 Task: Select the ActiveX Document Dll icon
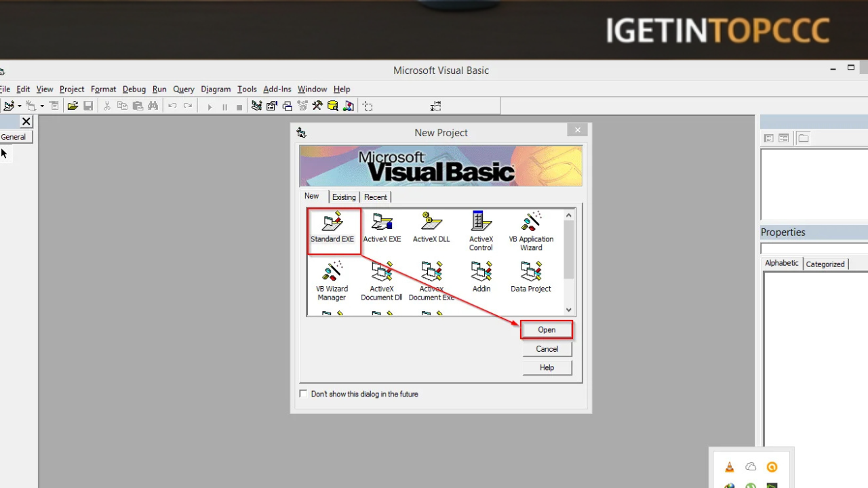382,281
